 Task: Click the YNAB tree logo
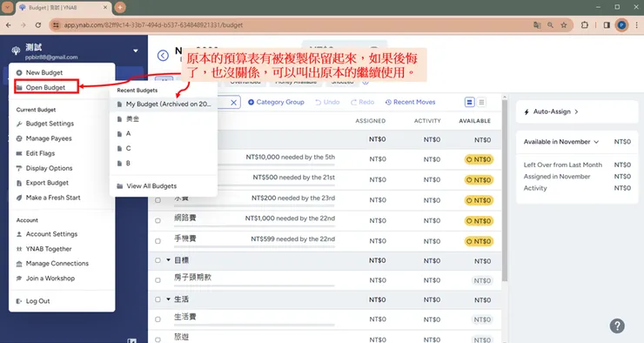(16, 51)
